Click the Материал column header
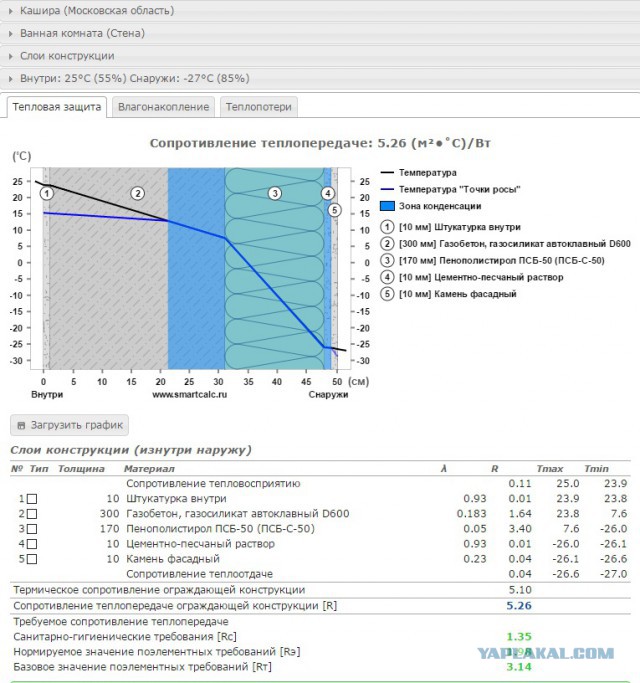Viewport: 640px width, 683px height. click(x=149, y=469)
